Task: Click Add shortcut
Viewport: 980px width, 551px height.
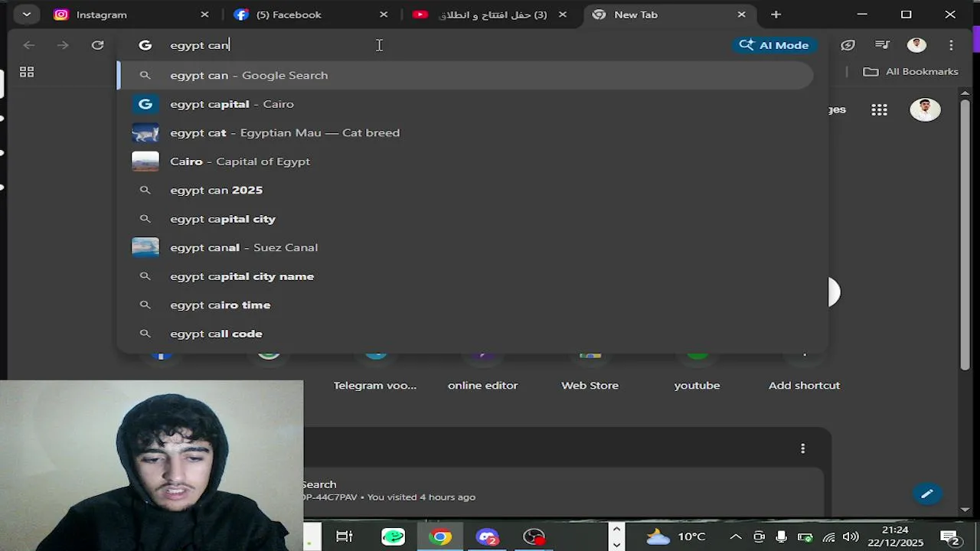Action: [804, 373]
